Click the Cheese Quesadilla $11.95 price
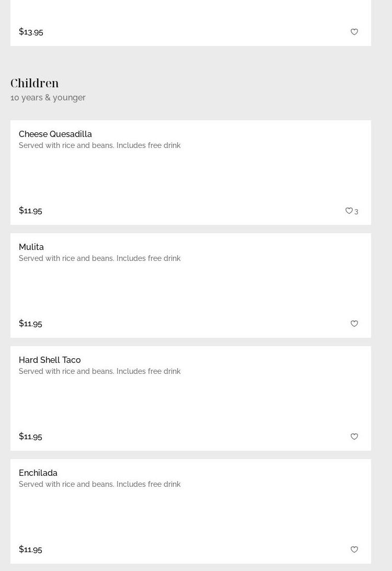Viewport: 392px width, 571px height. (x=30, y=210)
